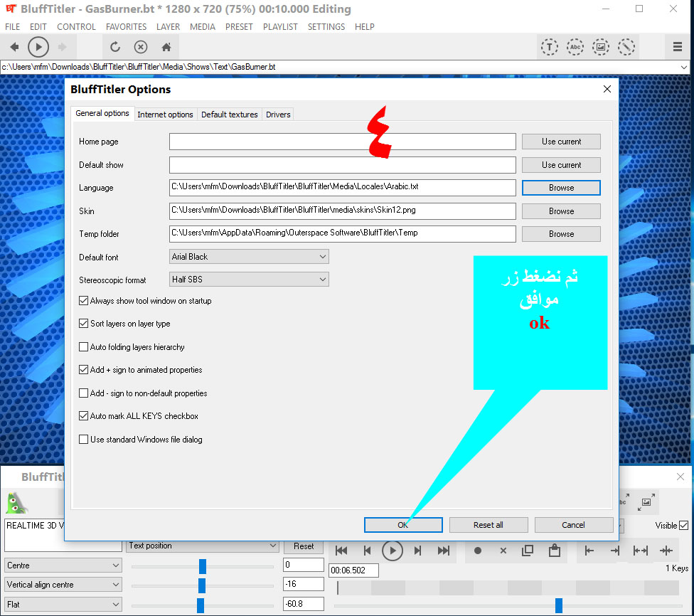Image resolution: width=694 pixels, height=616 pixels.
Task: Delete the current key with the small x icon
Action: pos(503,551)
